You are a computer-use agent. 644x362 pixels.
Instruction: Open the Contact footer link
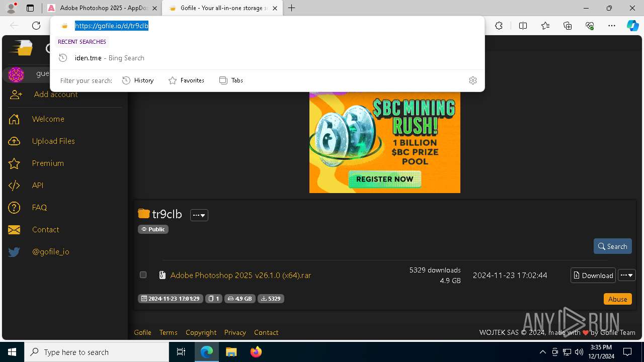click(x=266, y=332)
